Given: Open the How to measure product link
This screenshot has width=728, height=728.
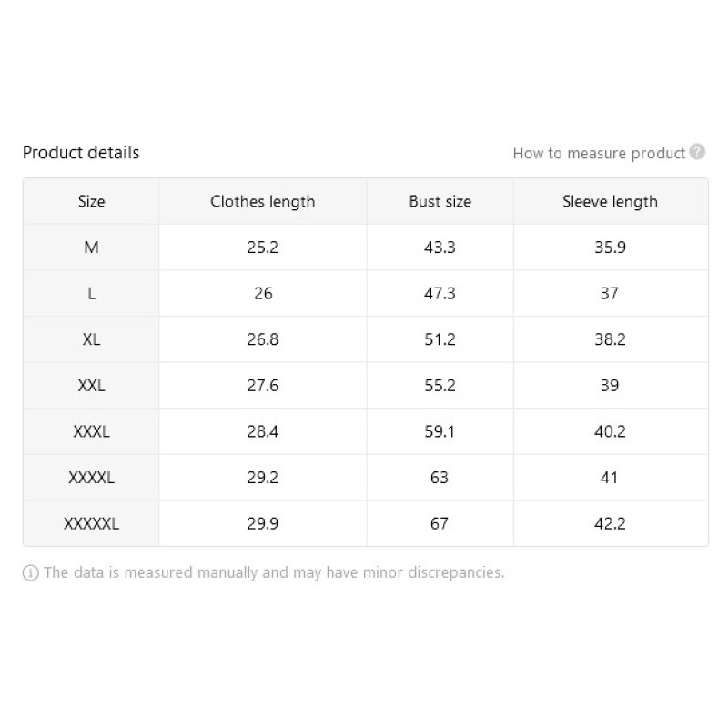Looking at the screenshot, I should click(x=599, y=153).
